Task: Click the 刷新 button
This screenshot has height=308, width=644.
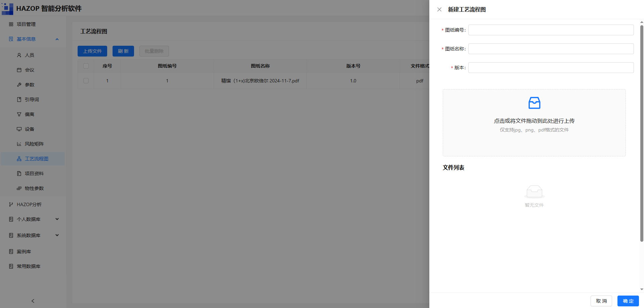Action: [123, 51]
